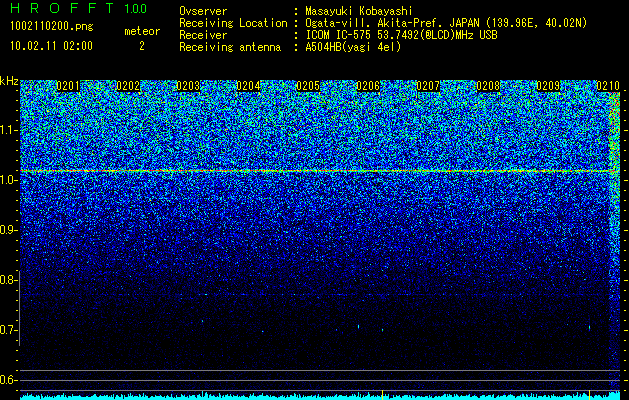Image resolution: width=629 pixels, height=400 pixels.
Task: Click the meteor label
Action: click(x=142, y=31)
